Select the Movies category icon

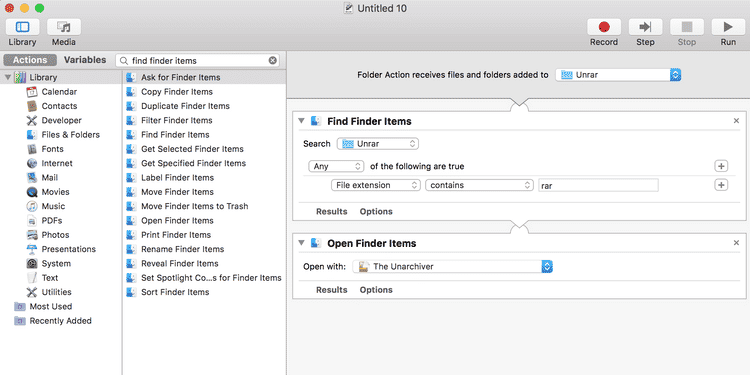point(32,192)
